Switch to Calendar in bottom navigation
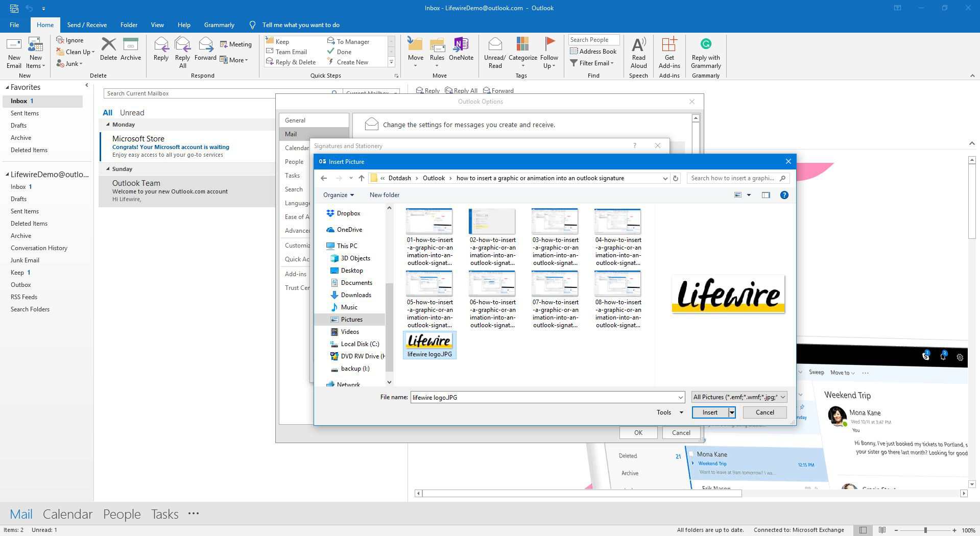This screenshot has height=536, width=980. coord(67,514)
